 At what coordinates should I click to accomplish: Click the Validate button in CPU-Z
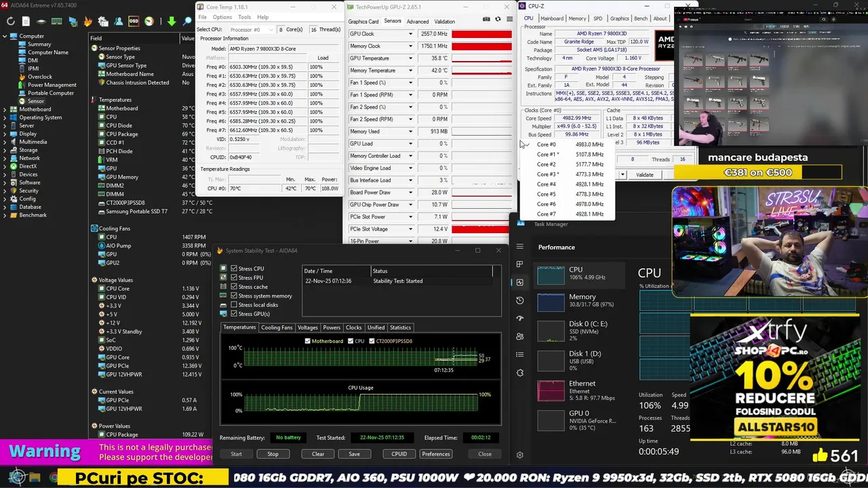[645, 175]
